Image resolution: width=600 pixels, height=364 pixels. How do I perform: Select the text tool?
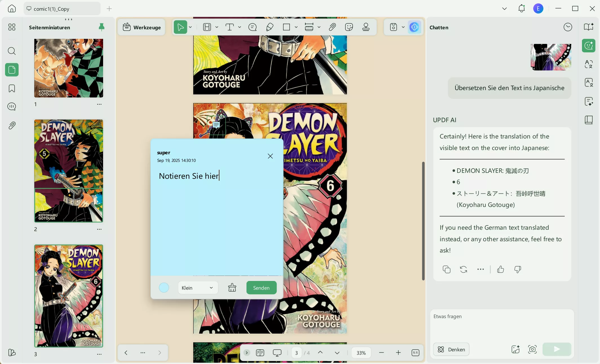point(230,27)
